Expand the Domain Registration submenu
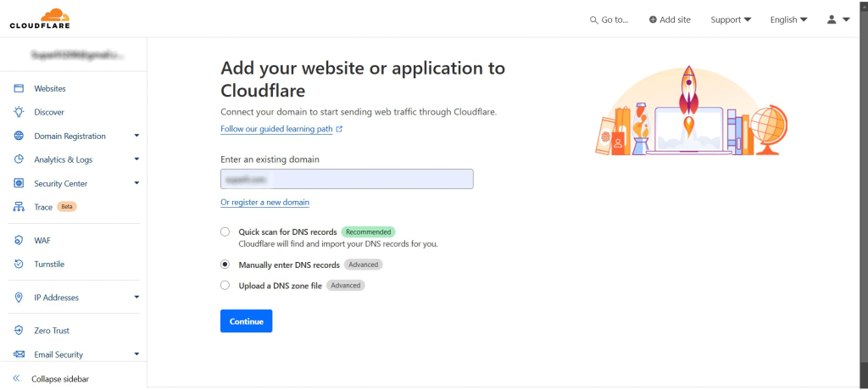This screenshot has width=868, height=390. tap(136, 136)
